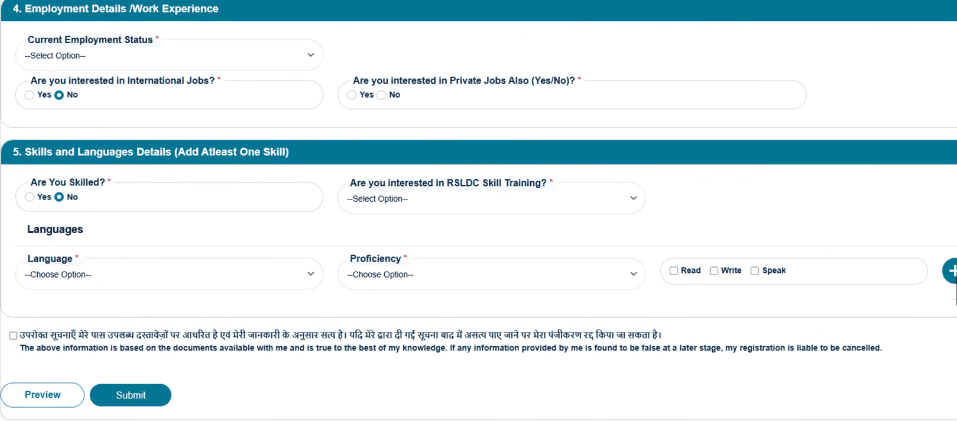Viewport: 957px width, 421px height.
Task: Choose No for Private Jobs interest
Action: (381, 95)
